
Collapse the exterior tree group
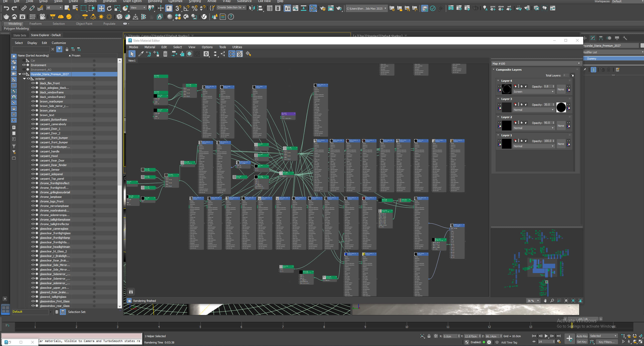tap(24, 79)
